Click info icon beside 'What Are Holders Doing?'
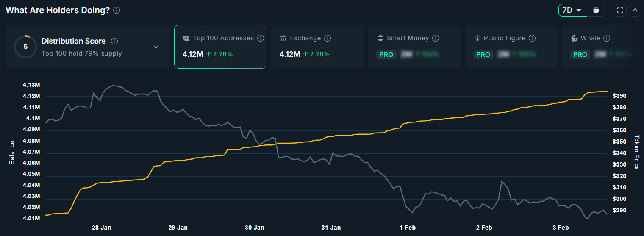This screenshot has width=644, height=236. 117,10
